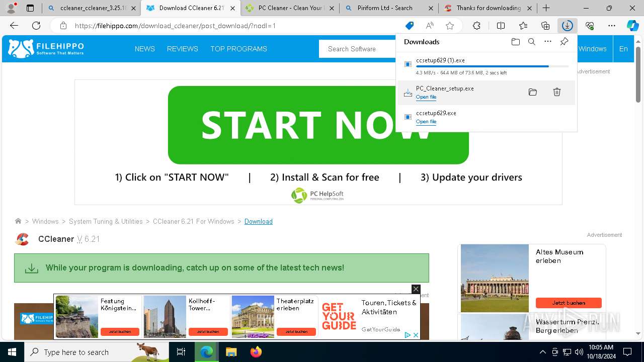Click the green START NOW button
644x362 pixels.
click(318, 125)
